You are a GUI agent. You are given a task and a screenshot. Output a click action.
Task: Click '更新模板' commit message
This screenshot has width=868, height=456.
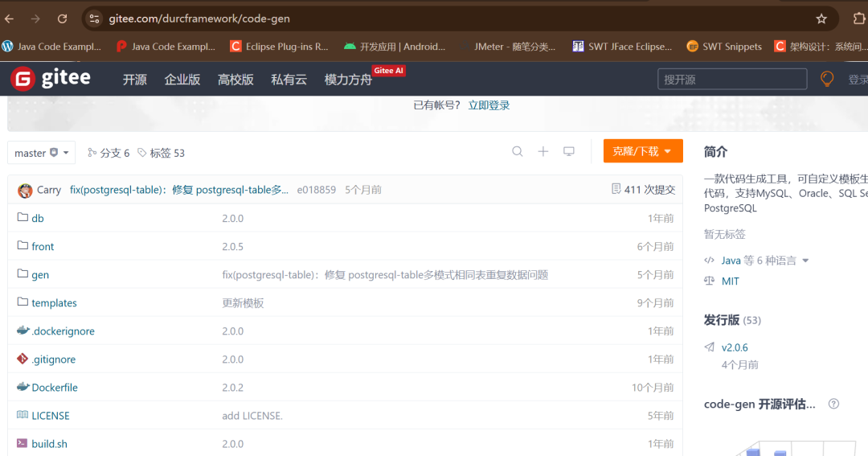pyautogui.click(x=243, y=303)
